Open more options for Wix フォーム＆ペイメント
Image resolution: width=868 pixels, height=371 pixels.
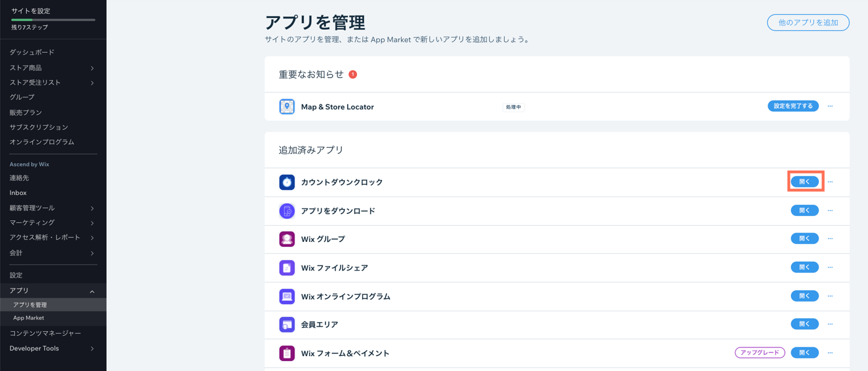[830, 352]
